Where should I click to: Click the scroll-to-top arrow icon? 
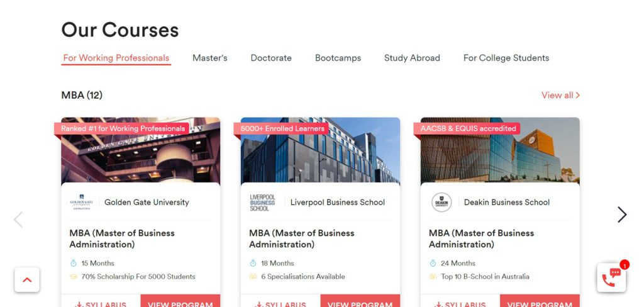pos(27,280)
